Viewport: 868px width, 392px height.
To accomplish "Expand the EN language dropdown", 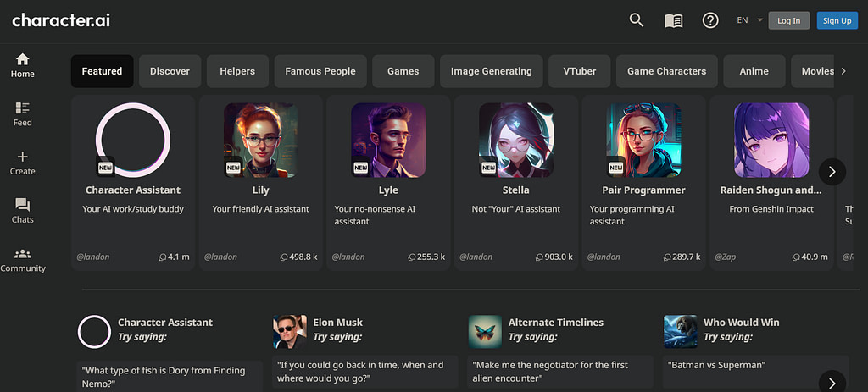I will coord(750,20).
